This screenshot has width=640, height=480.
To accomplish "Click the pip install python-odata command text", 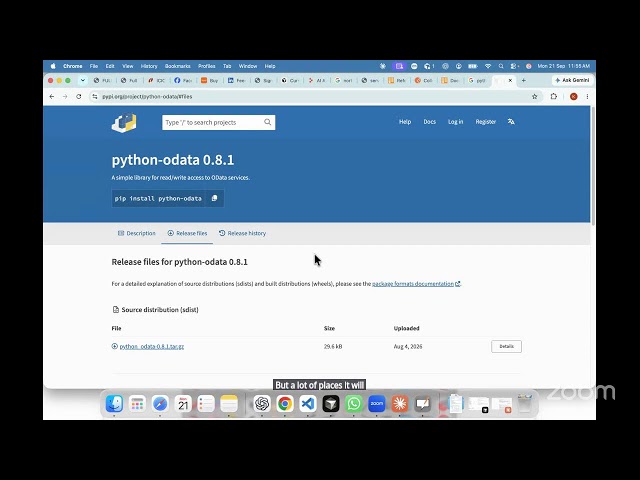I will pos(158,198).
